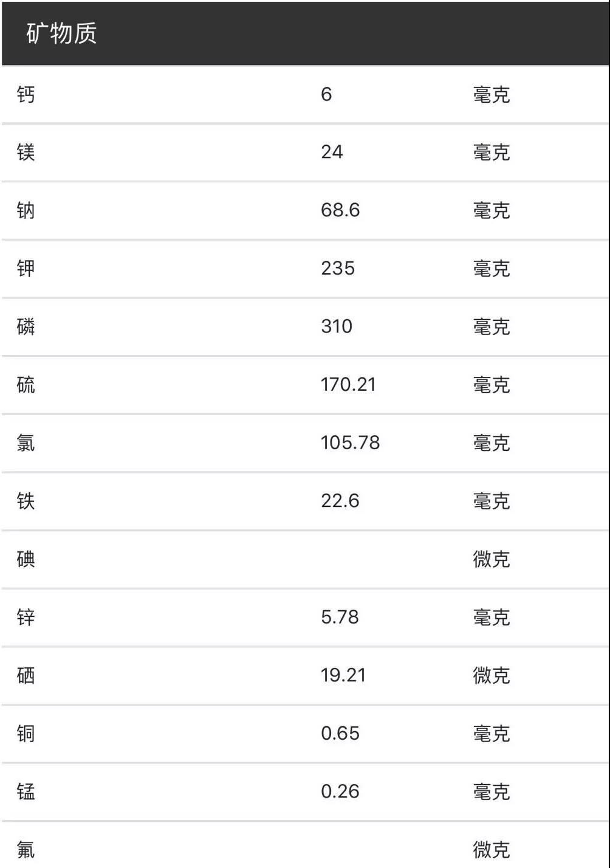Click the 毫克 unit in 铁 row
Image resolution: width=610 pixels, height=868 pixels.
click(491, 501)
